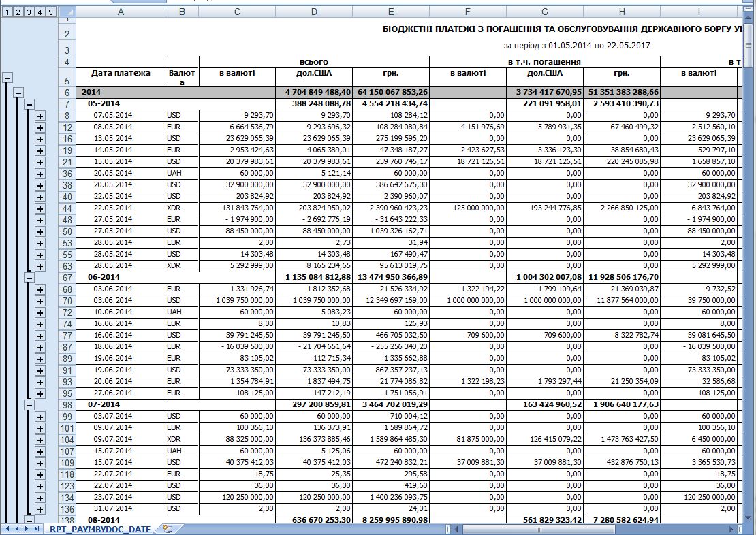Show all detail with outline level 5

pos(50,12)
